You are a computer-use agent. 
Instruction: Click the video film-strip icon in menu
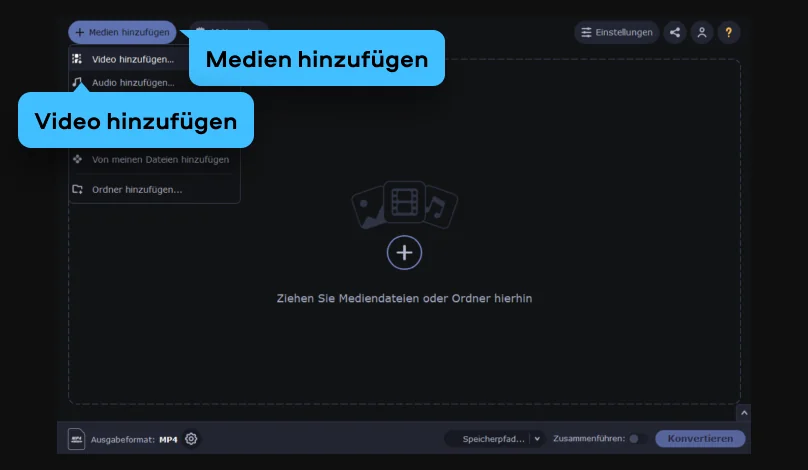(77, 59)
